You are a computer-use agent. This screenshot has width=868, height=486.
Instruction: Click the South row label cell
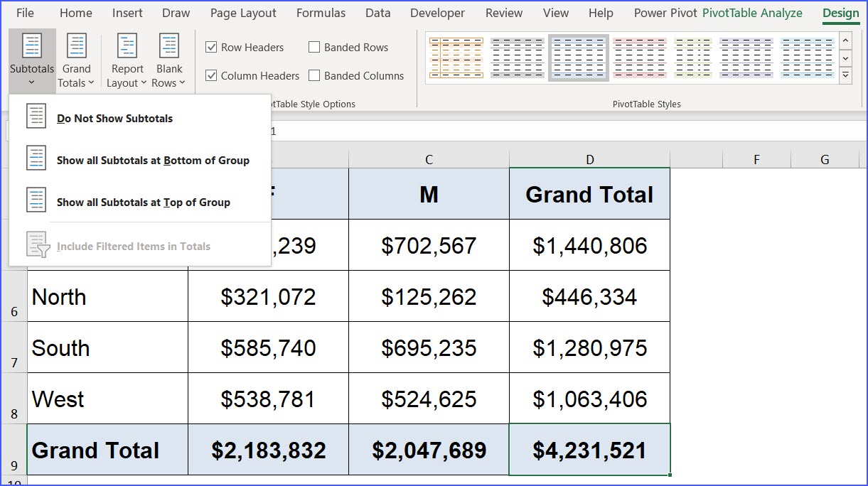[107, 347]
